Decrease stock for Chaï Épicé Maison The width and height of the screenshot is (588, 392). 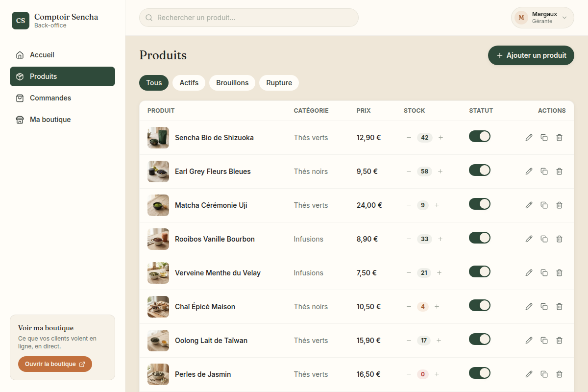click(x=409, y=307)
